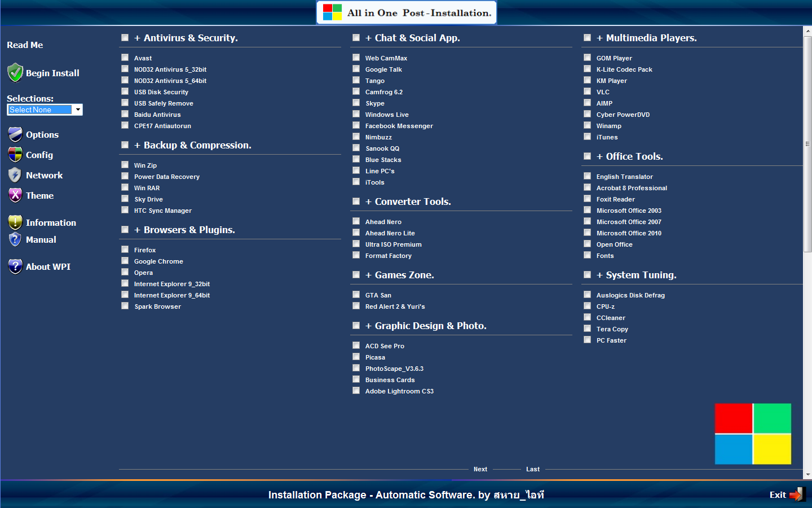This screenshot has height=508, width=812.
Task: Click the Theme pink X icon
Action: (x=15, y=195)
